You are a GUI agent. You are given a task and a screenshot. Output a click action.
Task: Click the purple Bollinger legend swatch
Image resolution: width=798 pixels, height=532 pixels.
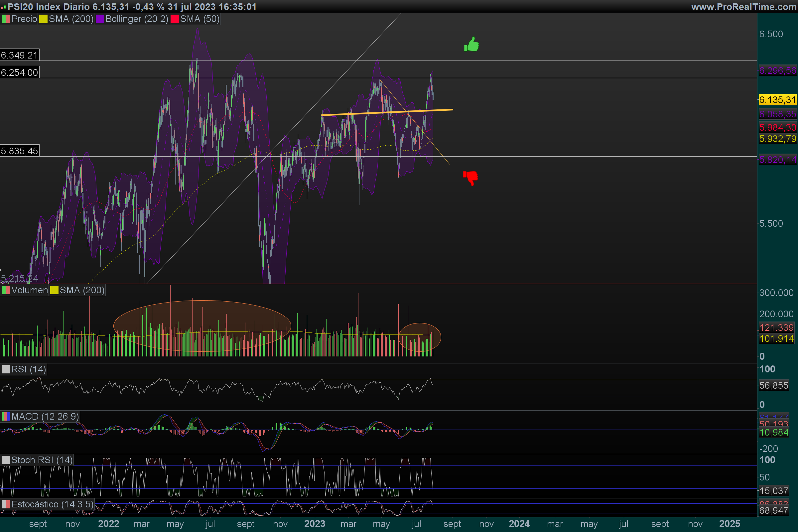tap(100, 19)
